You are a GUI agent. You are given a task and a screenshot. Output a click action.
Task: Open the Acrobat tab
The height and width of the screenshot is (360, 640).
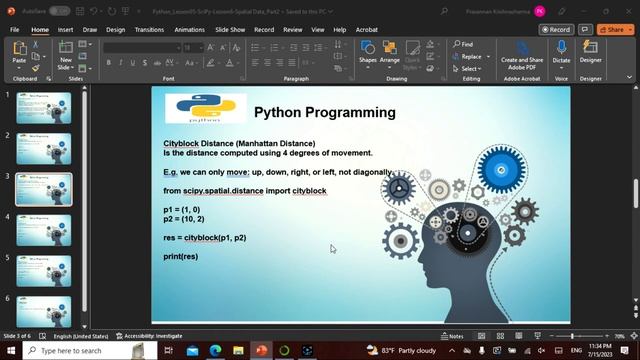[367, 29]
